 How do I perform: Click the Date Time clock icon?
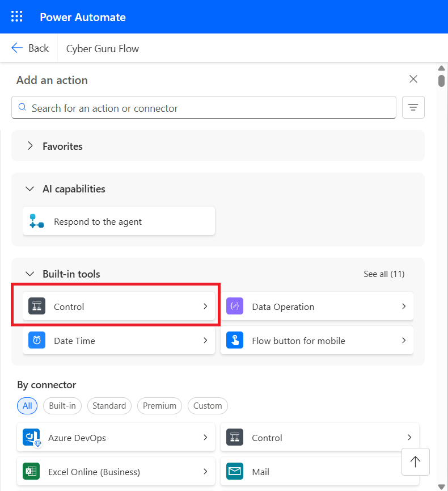click(37, 340)
